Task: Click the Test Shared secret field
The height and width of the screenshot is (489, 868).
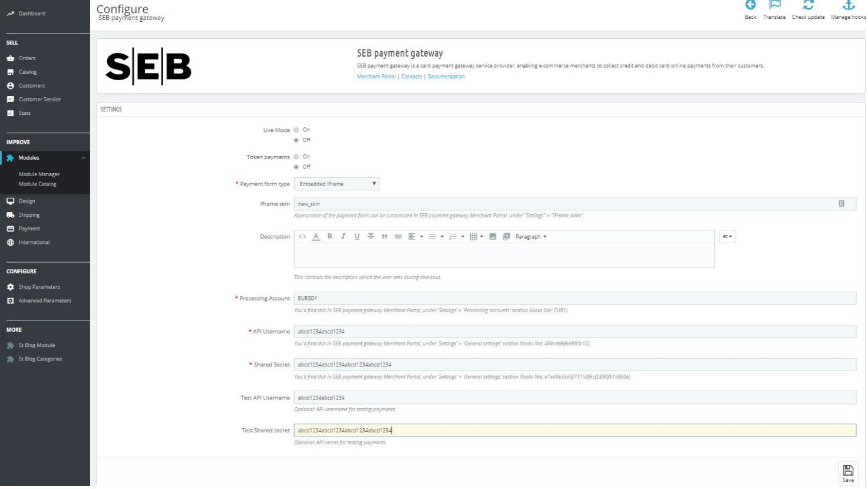Action: click(x=575, y=431)
